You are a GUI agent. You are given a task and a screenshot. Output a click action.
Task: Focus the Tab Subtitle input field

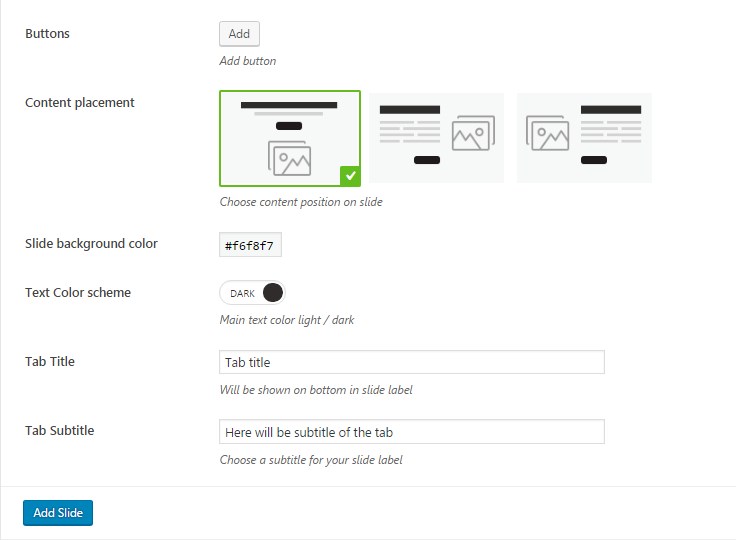tap(411, 431)
